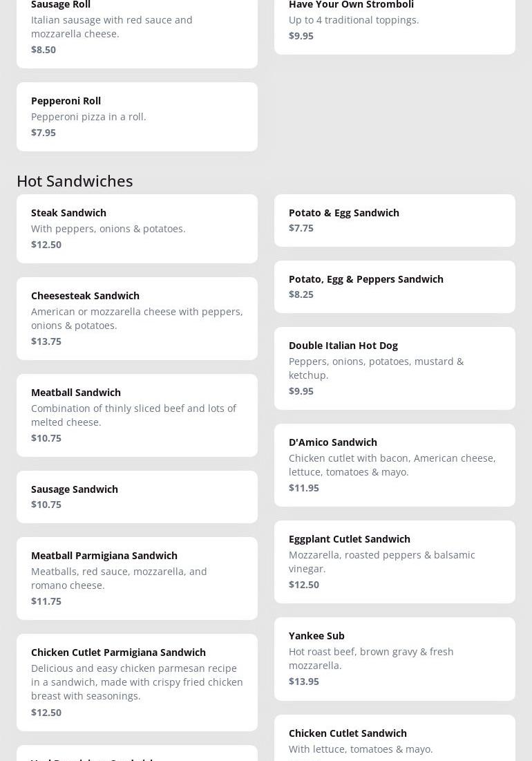Click the Yankee Sub menu card
Screen dimensions: 532x761
[395, 658]
